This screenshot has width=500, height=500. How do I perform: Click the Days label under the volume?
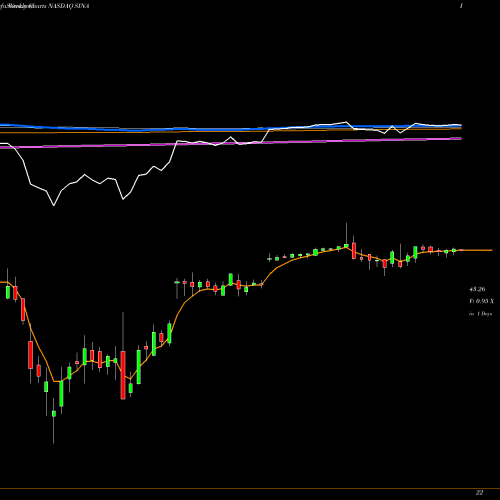pyautogui.click(x=480, y=314)
